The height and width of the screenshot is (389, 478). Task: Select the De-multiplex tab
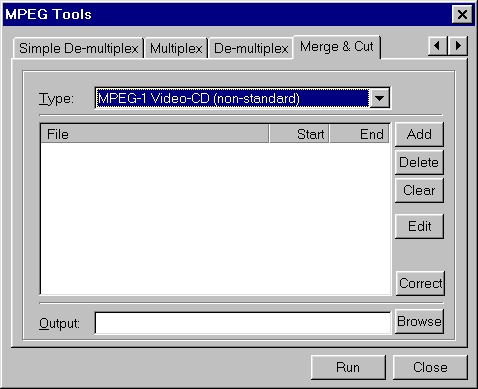251,48
